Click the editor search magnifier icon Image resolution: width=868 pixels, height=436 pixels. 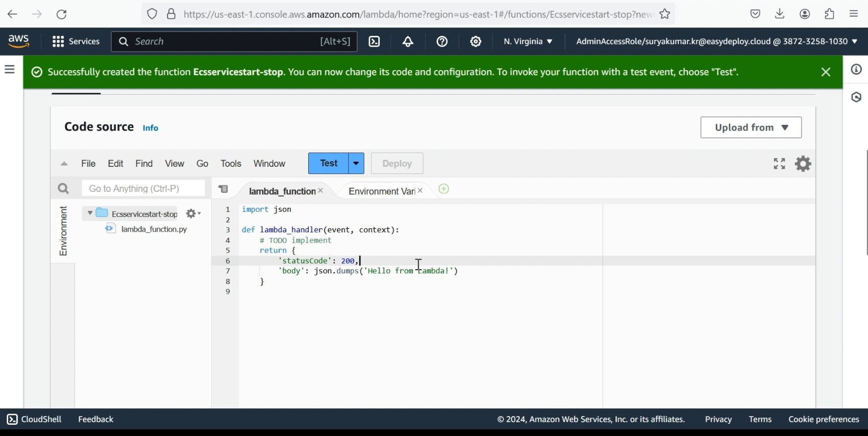click(63, 189)
